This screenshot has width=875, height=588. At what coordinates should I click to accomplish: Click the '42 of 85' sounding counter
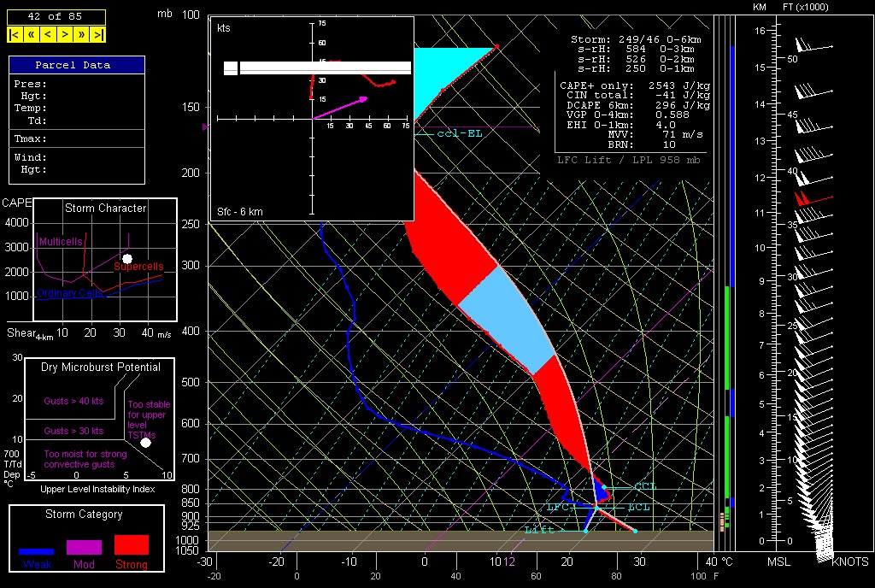tap(56, 16)
